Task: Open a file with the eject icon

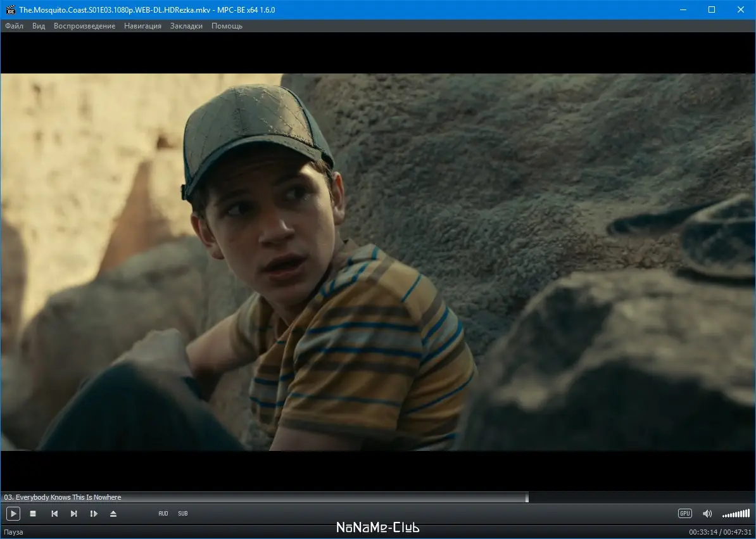Action: (x=113, y=514)
